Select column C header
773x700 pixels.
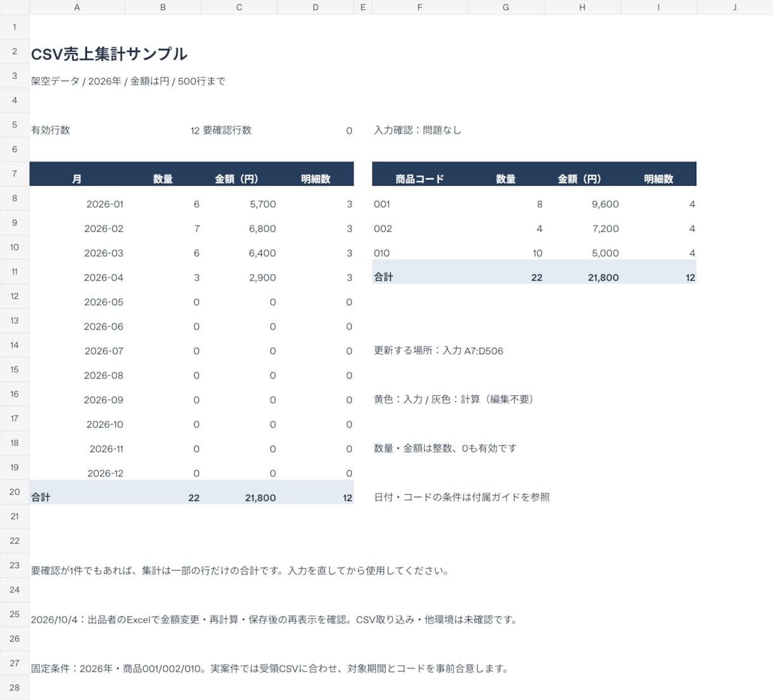coord(239,7)
